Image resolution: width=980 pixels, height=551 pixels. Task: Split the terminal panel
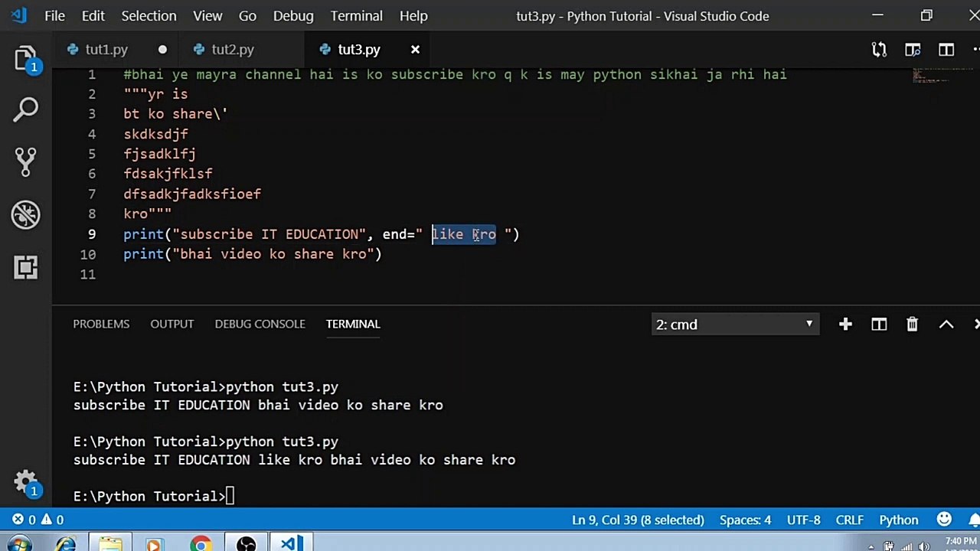pyautogui.click(x=879, y=324)
